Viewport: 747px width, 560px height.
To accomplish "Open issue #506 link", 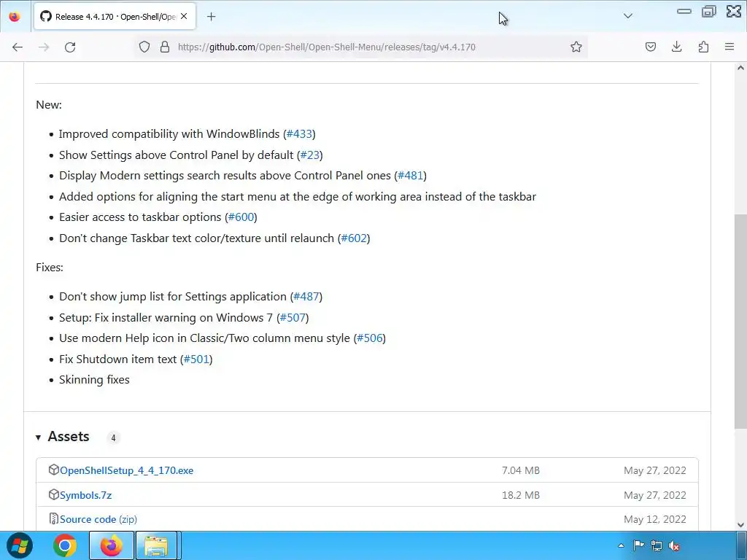I will pos(370,338).
